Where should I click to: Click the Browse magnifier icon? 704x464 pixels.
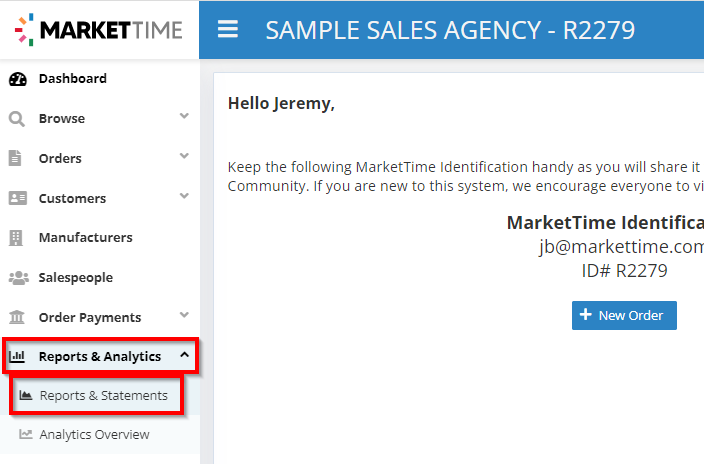(17, 119)
